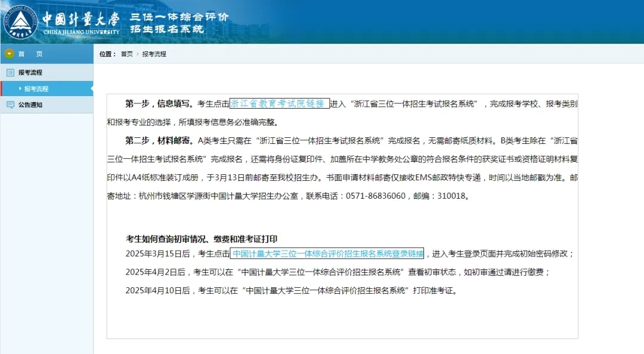Open the 中国计量大学三位一体综合评价招生报名系统登录链接
Image resolution: width=644 pixels, height=354 pixels.
click(327, 253)
